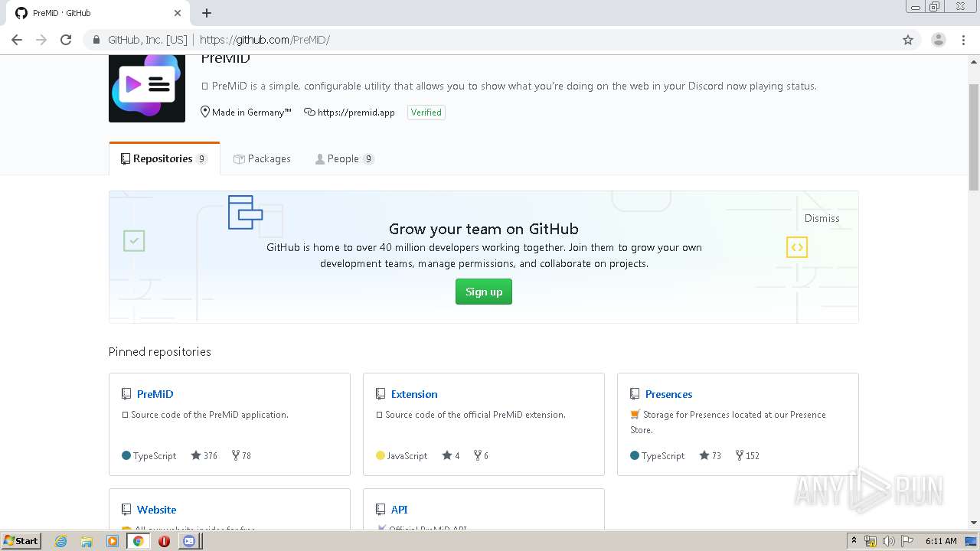Image resolution: width=980 pixels, height=551 pixels.
Task: Show hidden system tray icons
Action: pos(854,541)
